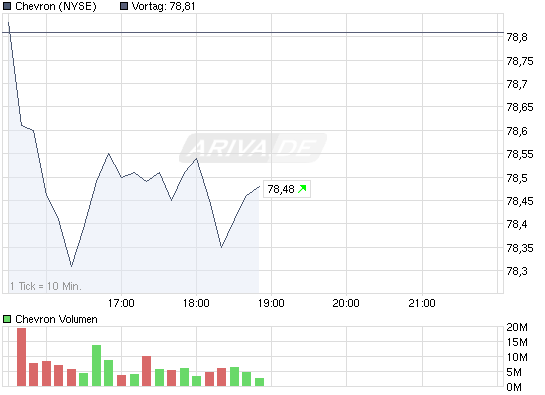Click the Chevron (NYSE) legend text

pyautogui.click(x=56, y=6)
